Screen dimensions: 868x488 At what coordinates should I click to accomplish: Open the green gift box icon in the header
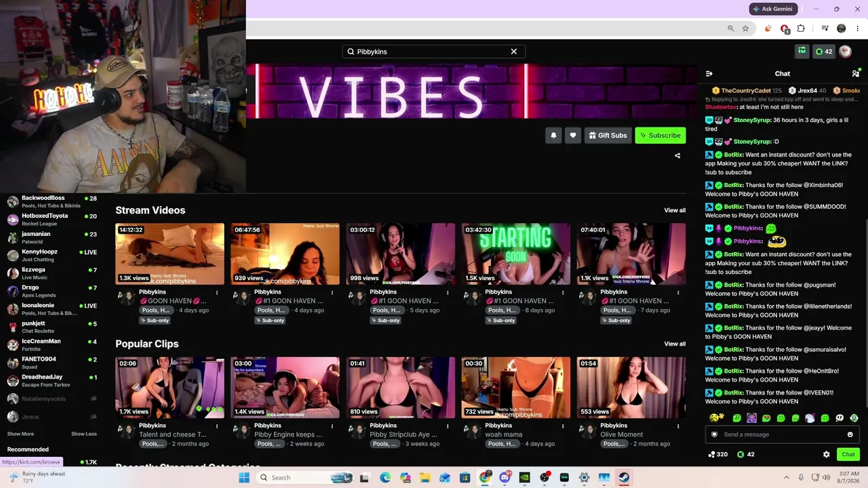(802, 52)
